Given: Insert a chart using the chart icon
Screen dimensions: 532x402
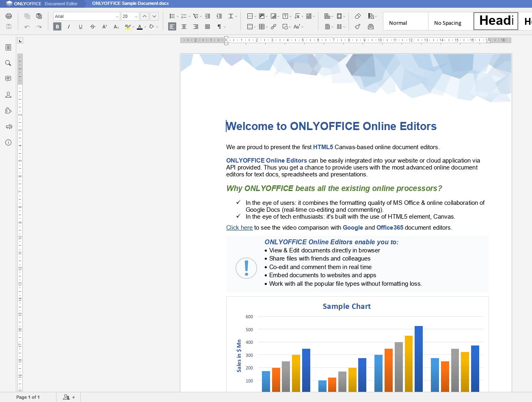Looking at the screenshot, I should [273, 16].
